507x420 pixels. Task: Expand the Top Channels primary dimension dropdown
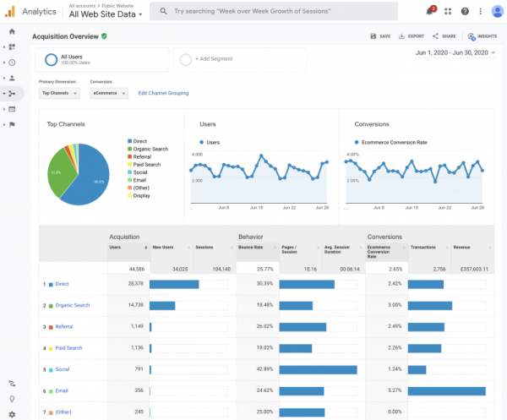click(x=59, y=93)
